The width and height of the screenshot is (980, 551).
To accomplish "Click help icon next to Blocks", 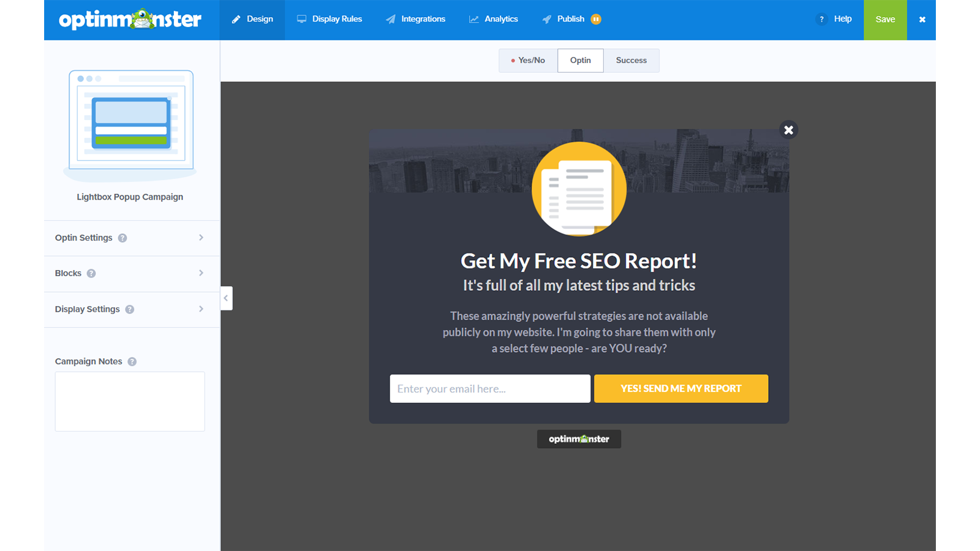I will pyautogui.click(x=91, y=274).
